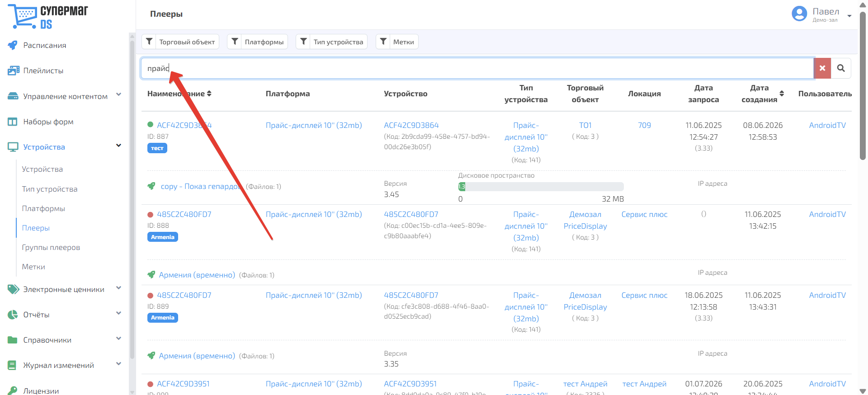Open the Группы плееров submenu item
Viewport: 868px width, 395px height.
pos(51,247)
